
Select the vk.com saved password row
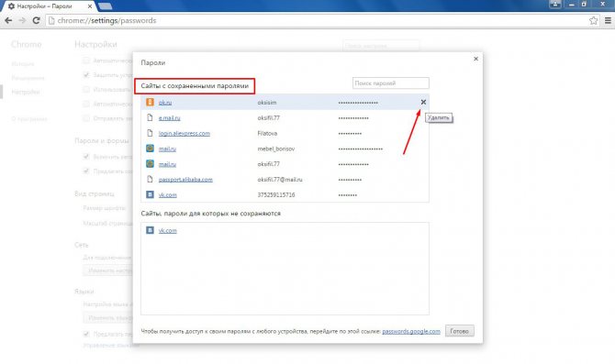285,194
